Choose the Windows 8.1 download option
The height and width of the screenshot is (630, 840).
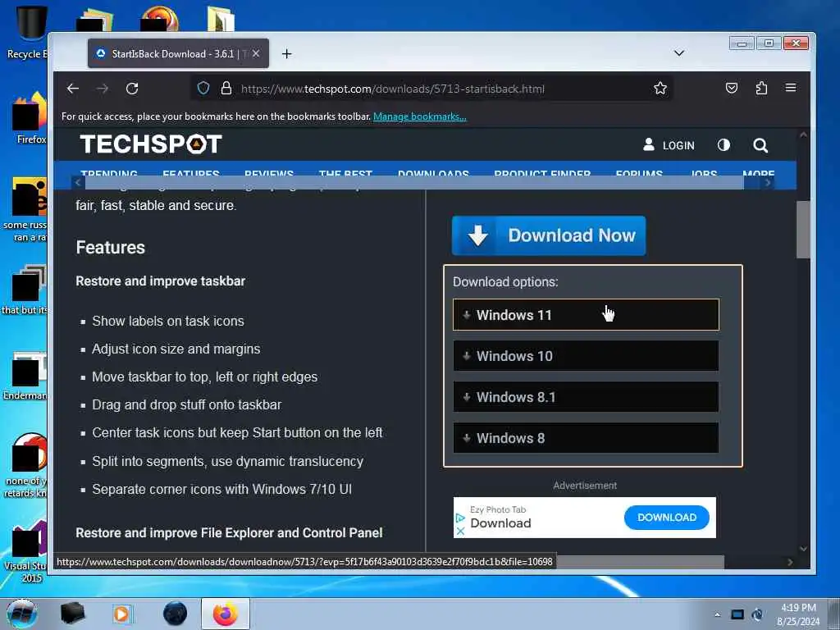[586, 397]
